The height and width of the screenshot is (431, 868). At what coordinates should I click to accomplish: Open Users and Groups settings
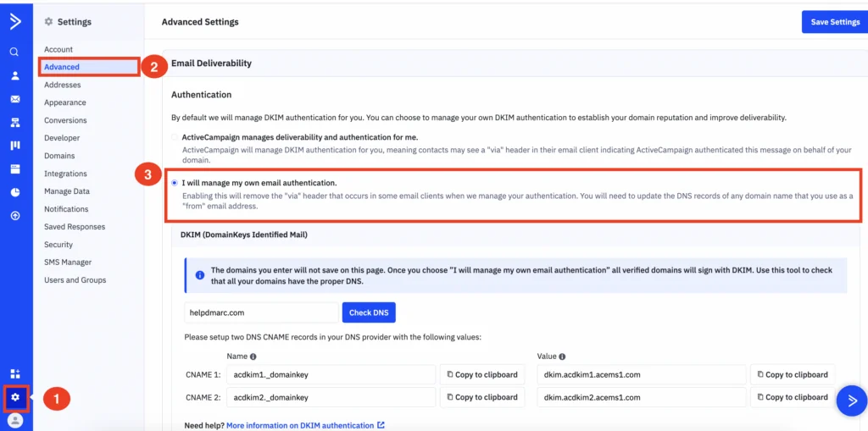tap(75, 280)
